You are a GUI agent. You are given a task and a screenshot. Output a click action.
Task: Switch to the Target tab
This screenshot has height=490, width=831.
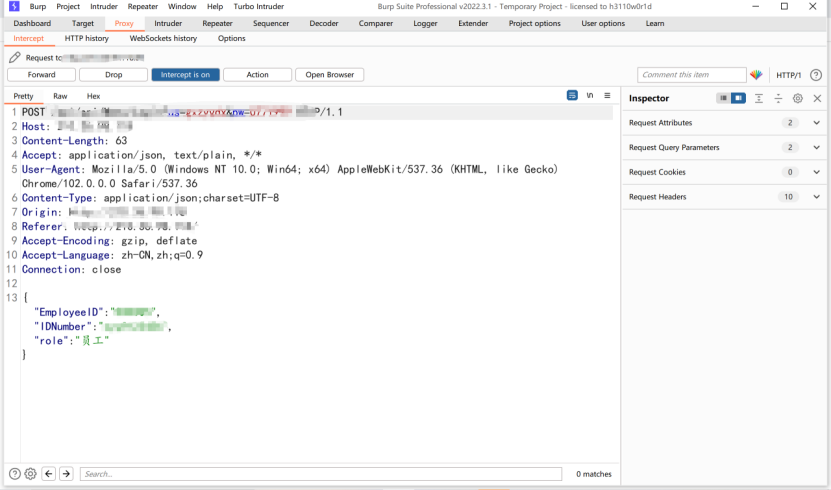(x=83, y=23)
